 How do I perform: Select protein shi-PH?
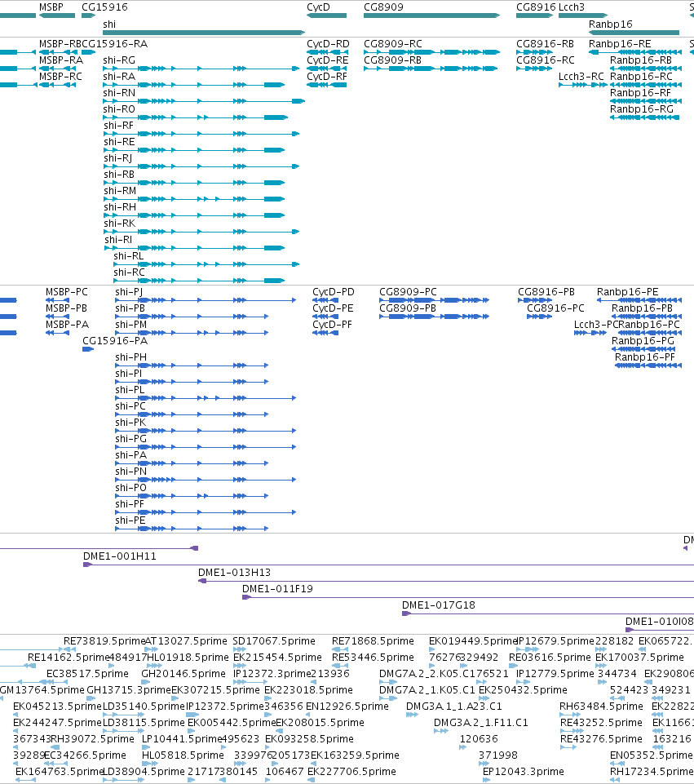[x=192, y=365]
